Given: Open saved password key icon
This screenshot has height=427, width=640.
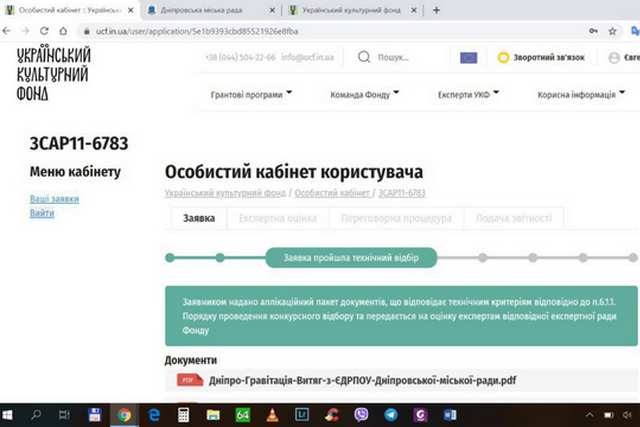Looking at the screenshot, I should [593, 31].
